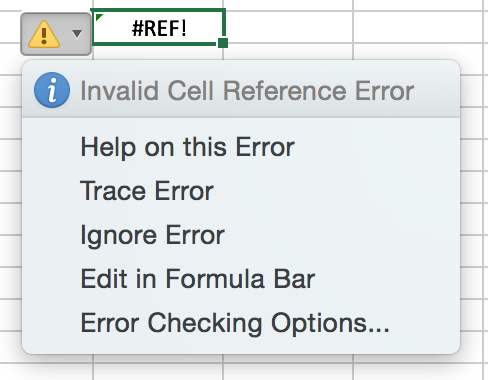The width and height of the screenshot is (488, 380).
Task: Select visible cell below menu in #REF! column
Action: 158,371
